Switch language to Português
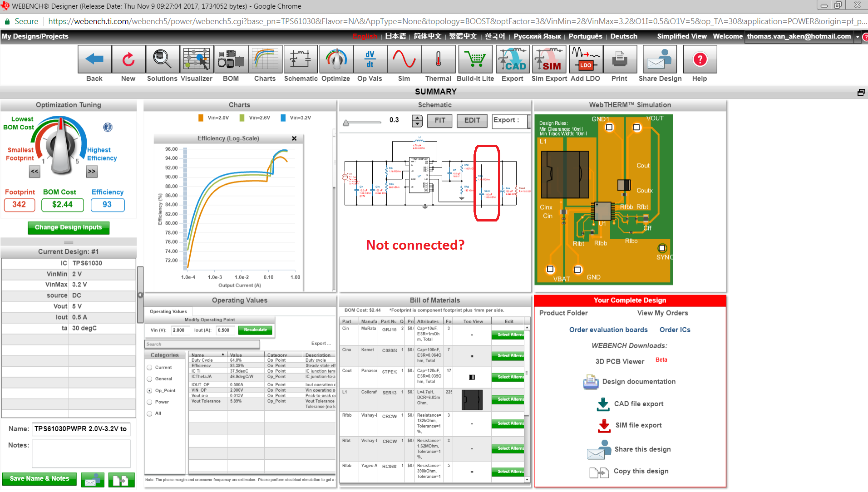Viewport: 868px width, 492px height. point(585,36)
